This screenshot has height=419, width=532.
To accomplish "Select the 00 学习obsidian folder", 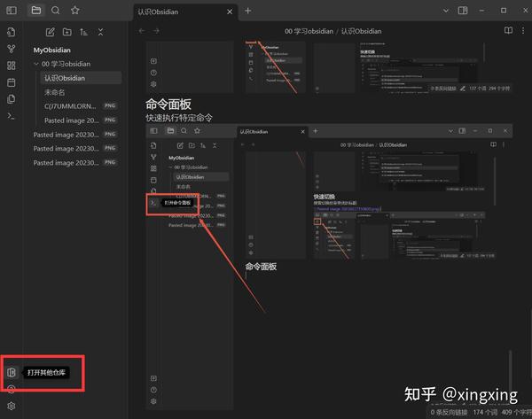I will [66, 64].
